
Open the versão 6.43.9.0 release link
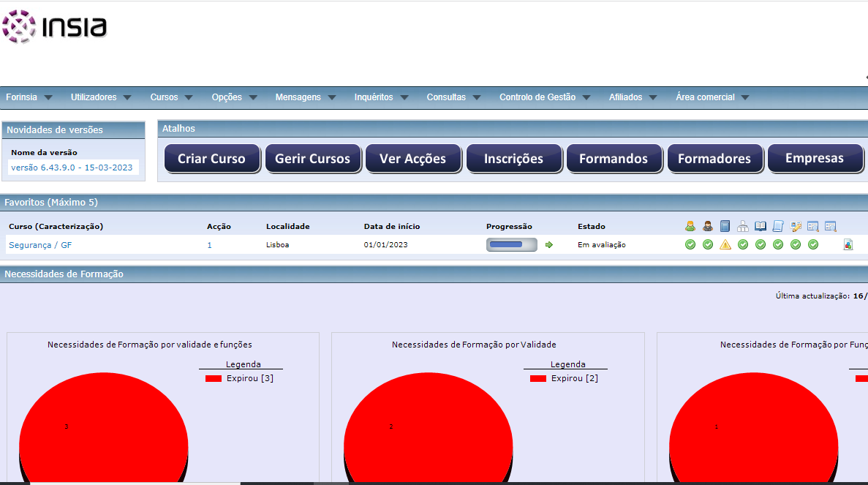[x=72, y=168]
